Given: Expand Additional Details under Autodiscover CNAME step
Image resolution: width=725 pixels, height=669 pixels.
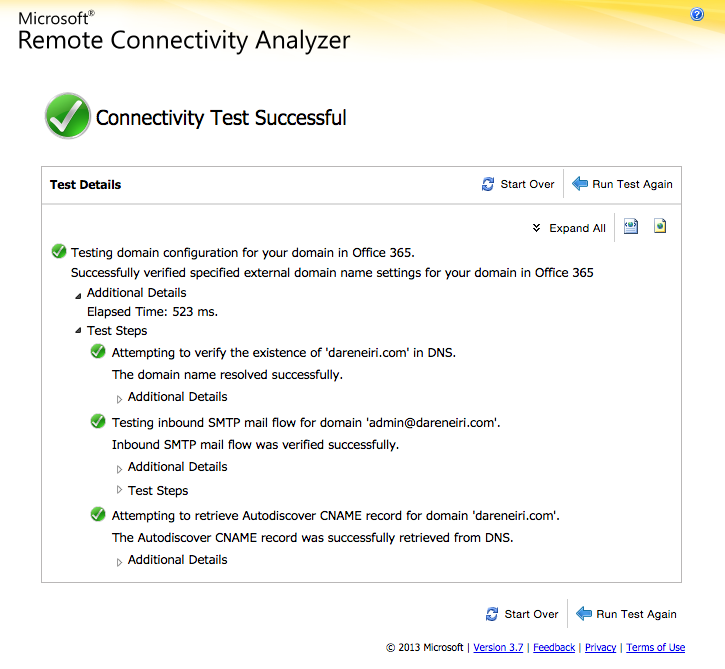Looking at the screenshot, I should [x=119, y=562].
